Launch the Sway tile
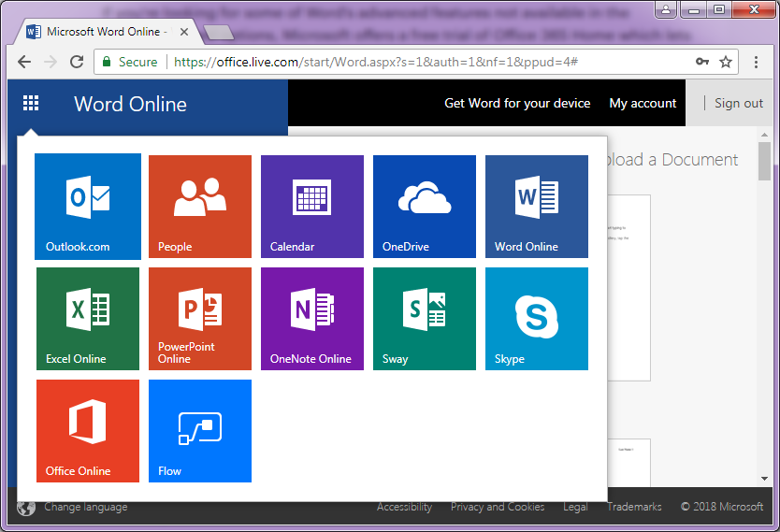 pos(425,319)
